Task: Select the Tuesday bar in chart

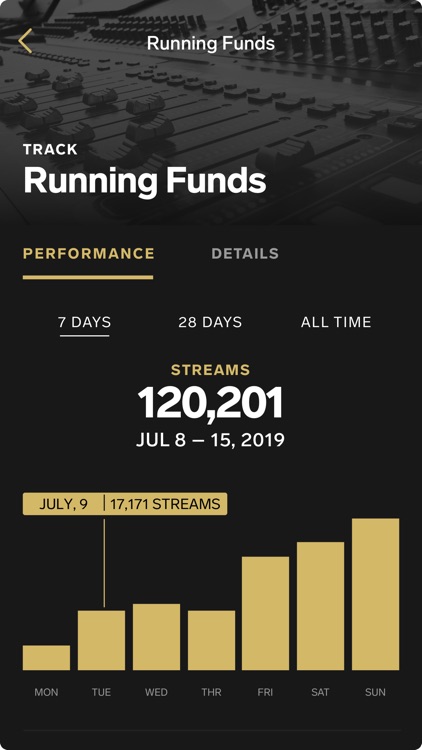Action: click(101, 640)
